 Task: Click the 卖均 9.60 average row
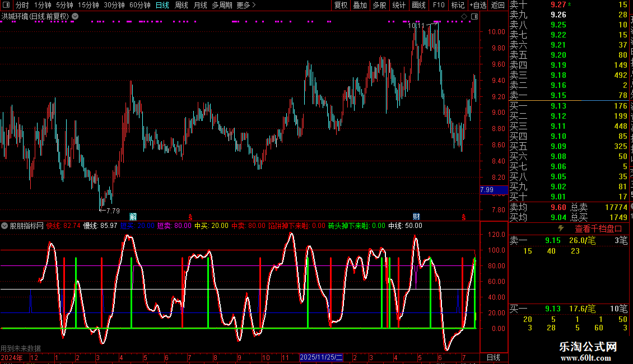coord(538,207)
